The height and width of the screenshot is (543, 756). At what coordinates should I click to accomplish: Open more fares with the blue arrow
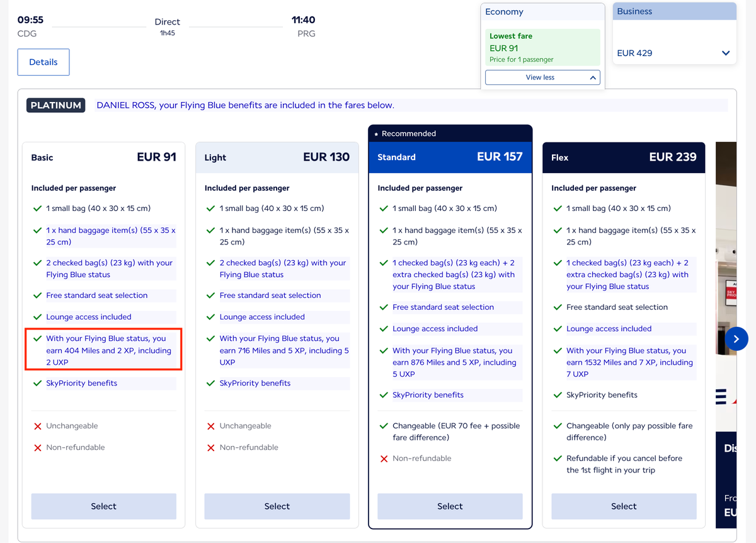tap(736, 338)
